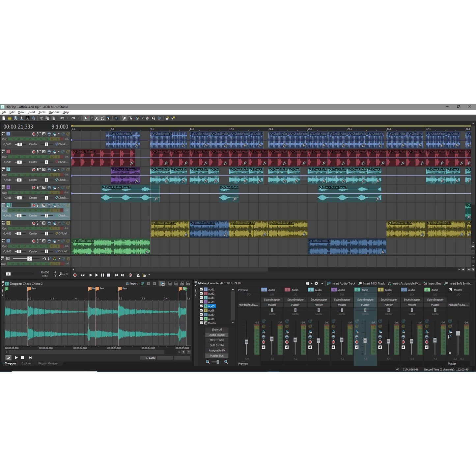Viewport: 476px width, 476px height.
Task: Open the Chopper tool icon on toolbar
Action: (117, 118)
